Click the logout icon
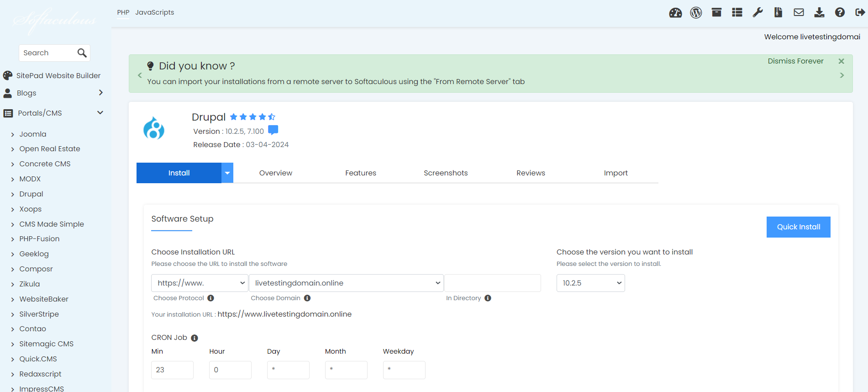This screenshot has width=868, height=392. [x=860, y=12]
